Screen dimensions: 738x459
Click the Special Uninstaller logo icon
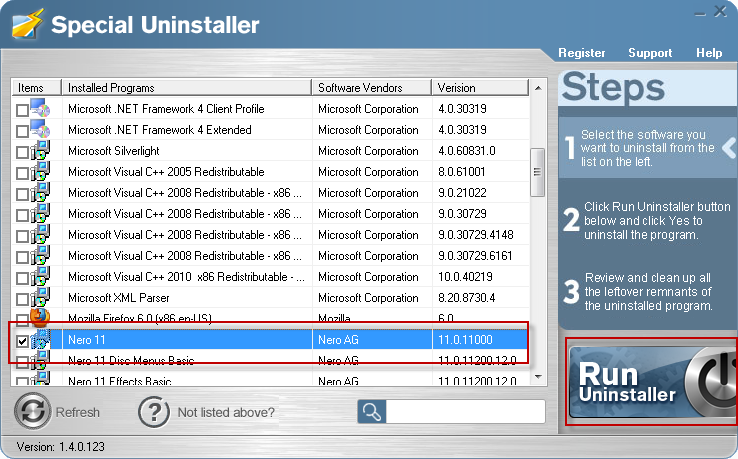coord(28,23)
